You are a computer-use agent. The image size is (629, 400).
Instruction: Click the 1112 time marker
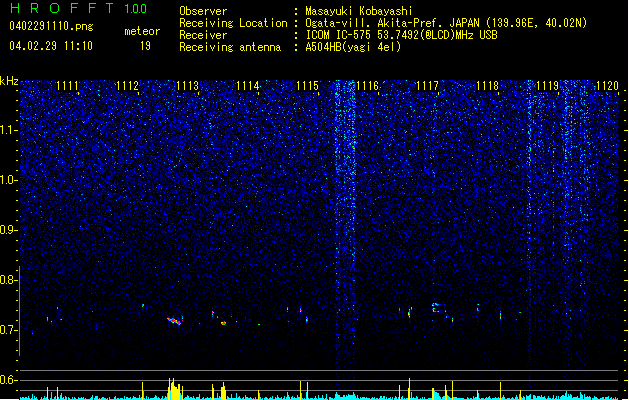click(x=127, y=86)
